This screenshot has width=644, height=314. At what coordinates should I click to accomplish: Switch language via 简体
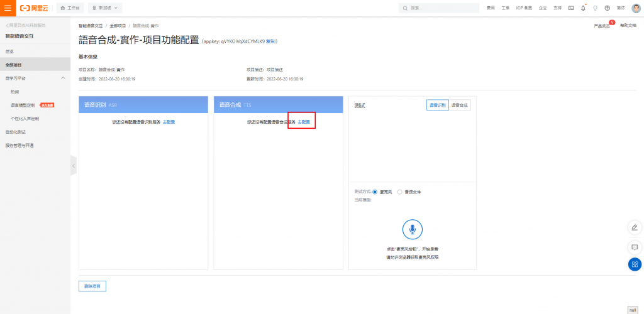pos(621,8)
